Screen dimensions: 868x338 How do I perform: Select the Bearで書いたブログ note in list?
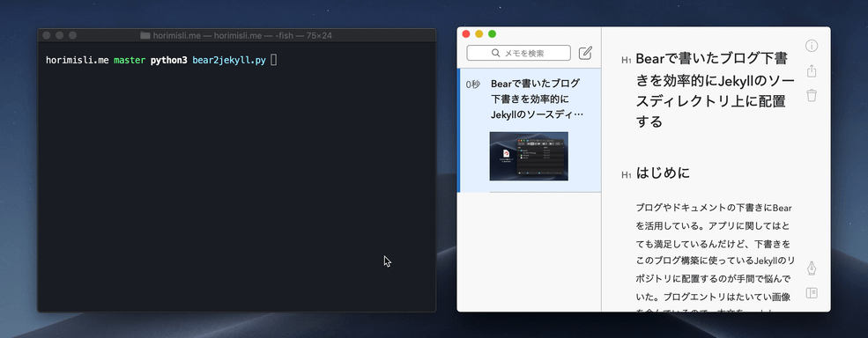(x=530, y=130)
